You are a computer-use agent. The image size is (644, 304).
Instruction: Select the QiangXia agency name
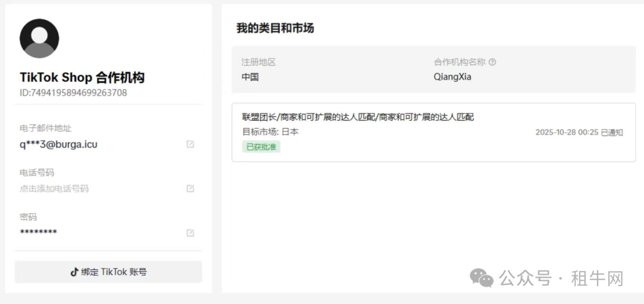click(452, 77)
